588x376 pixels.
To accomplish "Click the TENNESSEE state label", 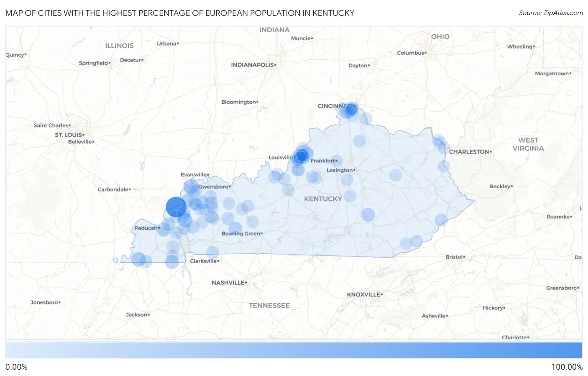I will (269, 306).
